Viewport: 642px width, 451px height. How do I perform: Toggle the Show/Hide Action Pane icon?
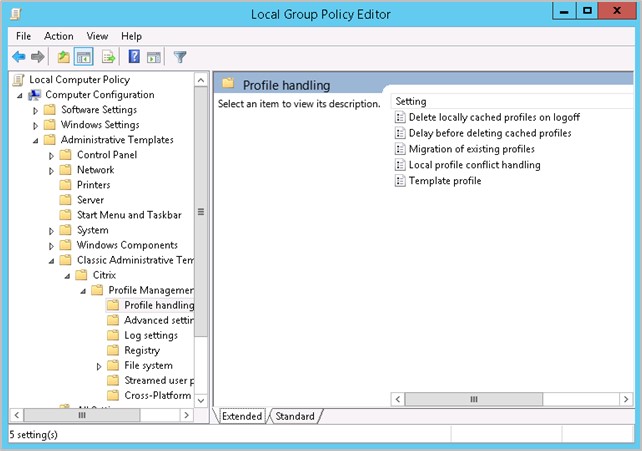click(x=153, y=57)
